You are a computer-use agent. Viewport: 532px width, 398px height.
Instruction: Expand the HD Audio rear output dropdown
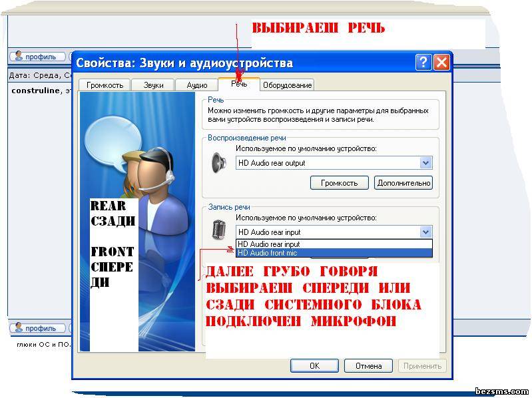pyautogui.click(x=425, y=163)
